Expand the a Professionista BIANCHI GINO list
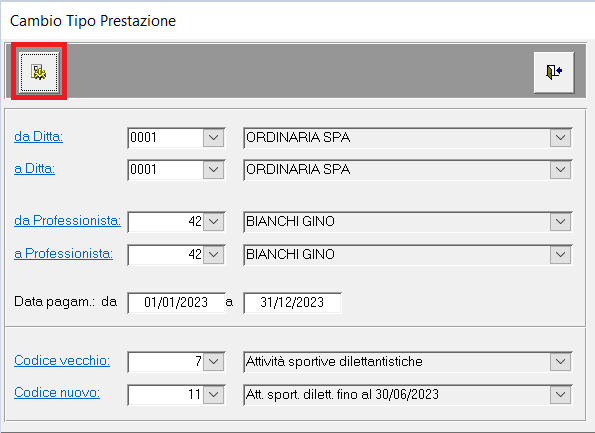 click(x=560, y=255)
